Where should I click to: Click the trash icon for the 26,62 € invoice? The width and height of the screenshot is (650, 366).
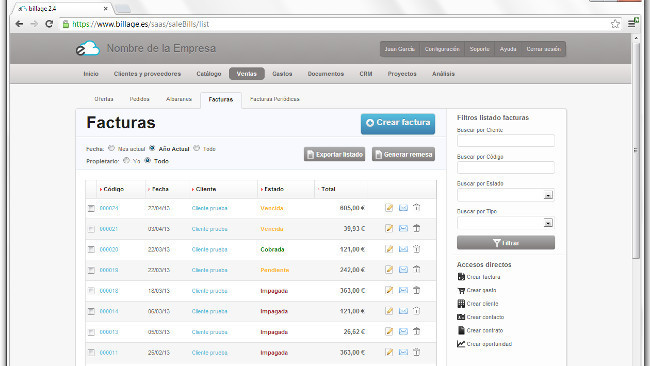click(x=417, y=331)
